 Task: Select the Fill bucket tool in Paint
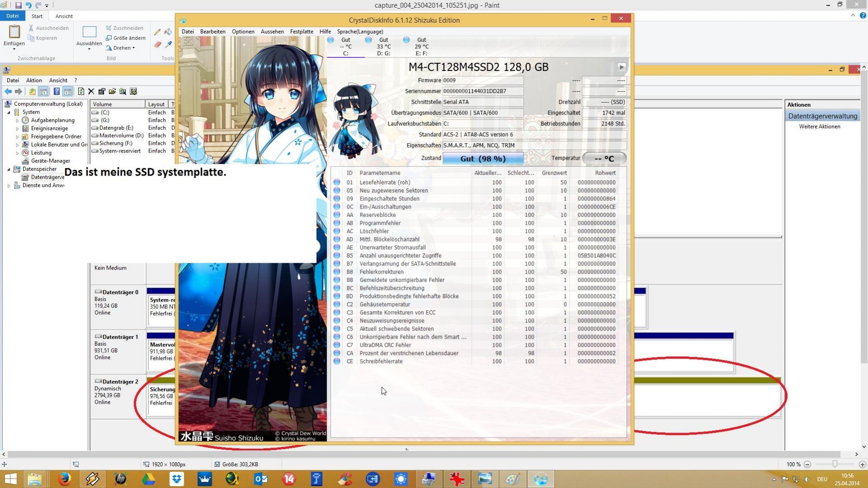pos(168,32)
